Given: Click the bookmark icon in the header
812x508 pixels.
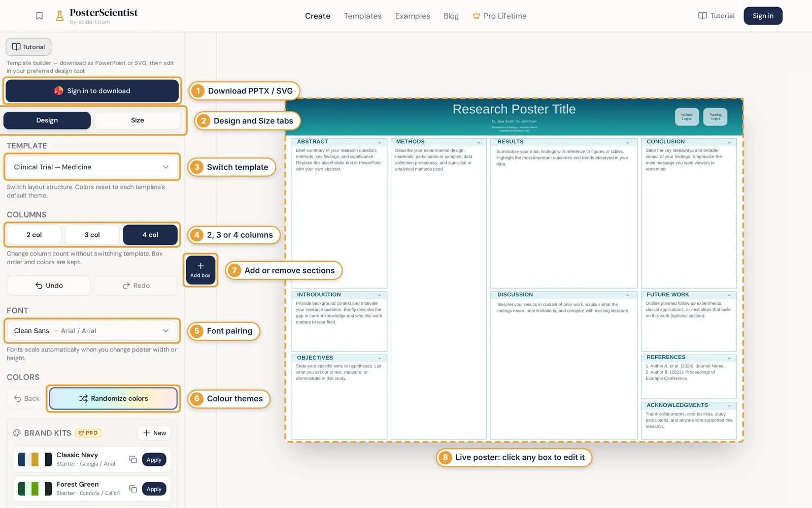Looking at the screenshot, I should 40,16.
